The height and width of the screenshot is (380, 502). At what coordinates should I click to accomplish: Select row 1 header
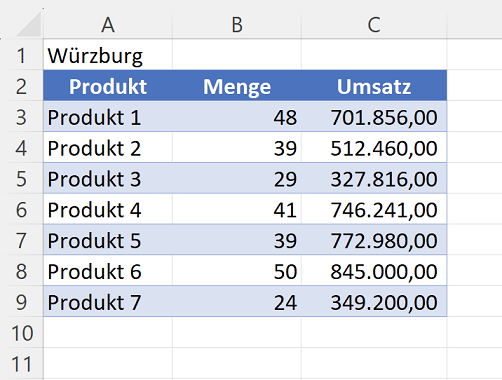21,55
